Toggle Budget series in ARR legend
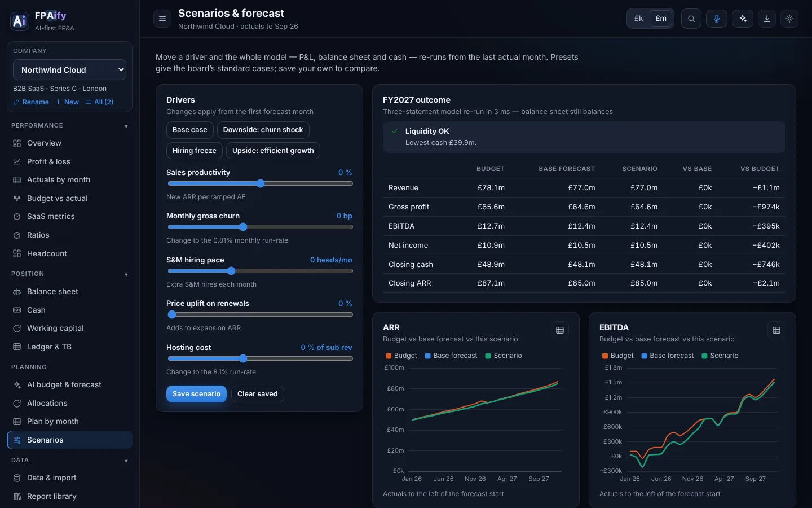 coord(401,356)
